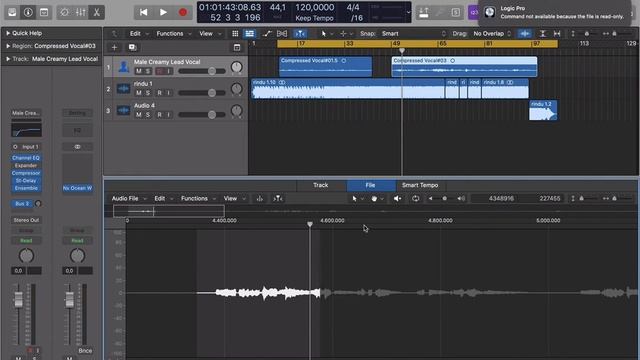
Task: Select the rindu 1.2 region on Audio 4
Action: [543, 110]
